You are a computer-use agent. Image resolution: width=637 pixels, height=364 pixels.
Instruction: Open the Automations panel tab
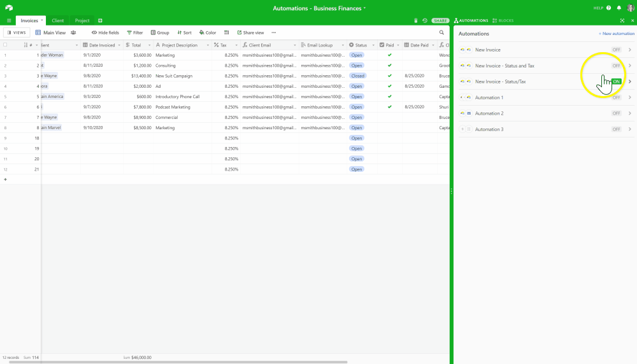point(471,20)
